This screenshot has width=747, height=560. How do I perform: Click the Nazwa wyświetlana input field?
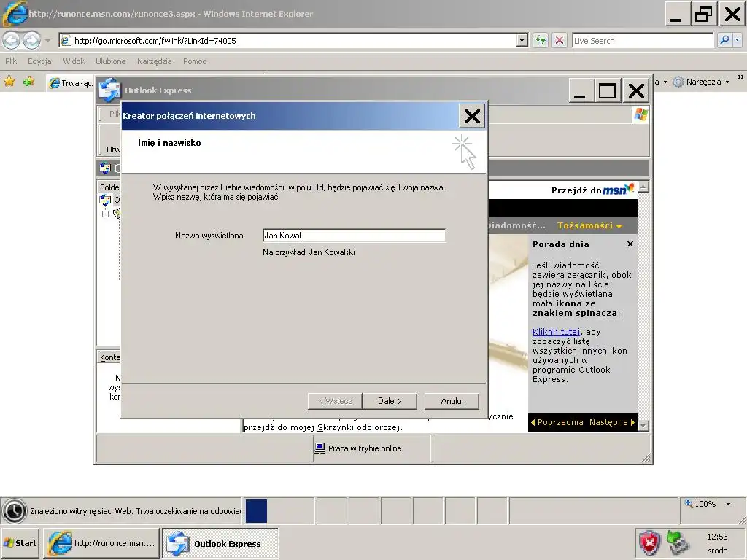(354, 236)
